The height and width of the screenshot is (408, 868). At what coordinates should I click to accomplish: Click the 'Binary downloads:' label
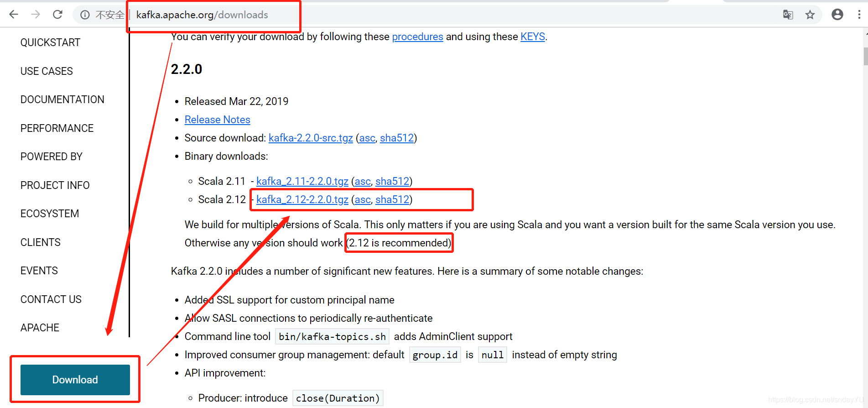[226, 156]
